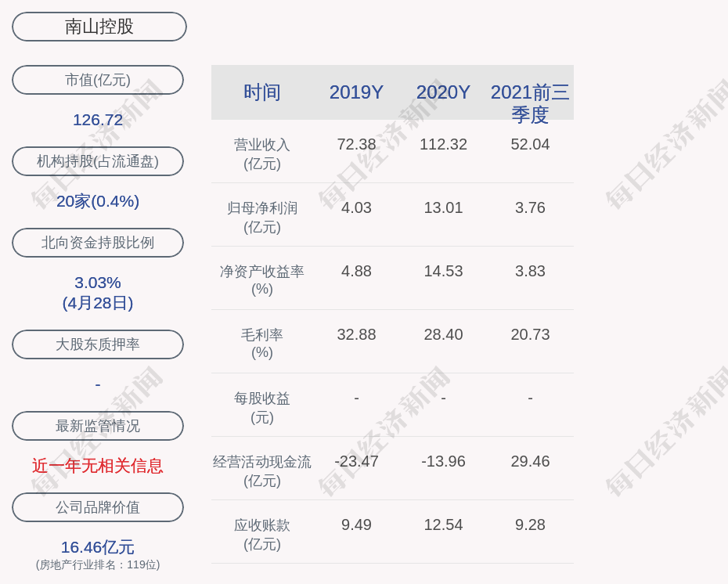Viewport: 728px width, 584px height.
Task: Click the 16.46亿元 brand value
Action: (98, 547)
